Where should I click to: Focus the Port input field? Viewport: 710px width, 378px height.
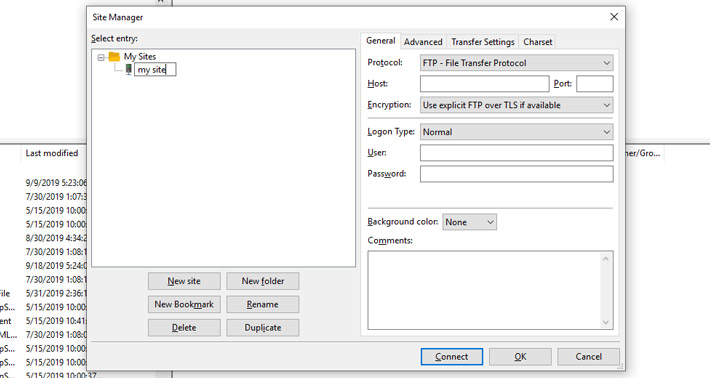(x=595, y=84)
